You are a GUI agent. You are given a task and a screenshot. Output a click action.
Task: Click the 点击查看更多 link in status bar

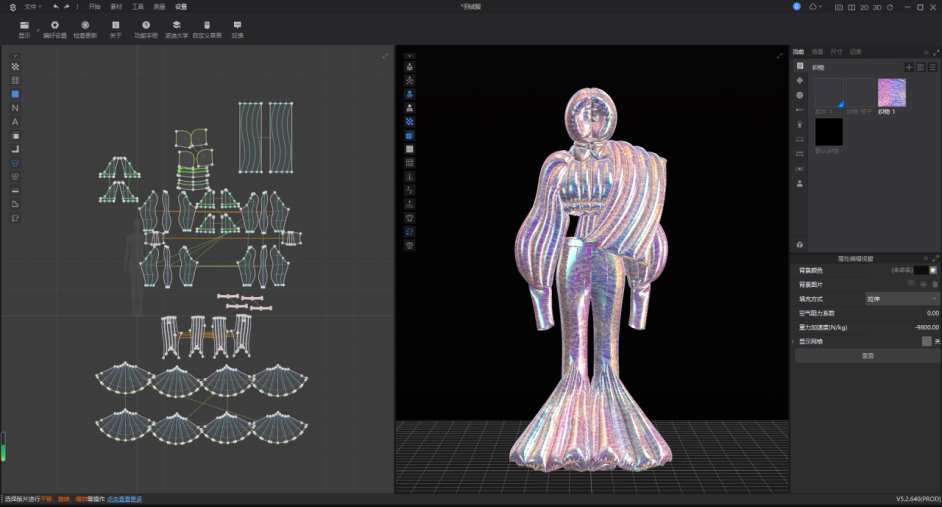coord(125,499)
